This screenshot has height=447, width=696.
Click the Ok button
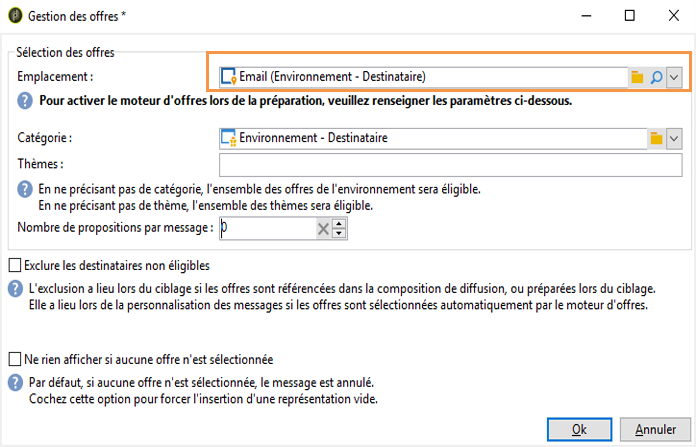[x=579, y=429]
